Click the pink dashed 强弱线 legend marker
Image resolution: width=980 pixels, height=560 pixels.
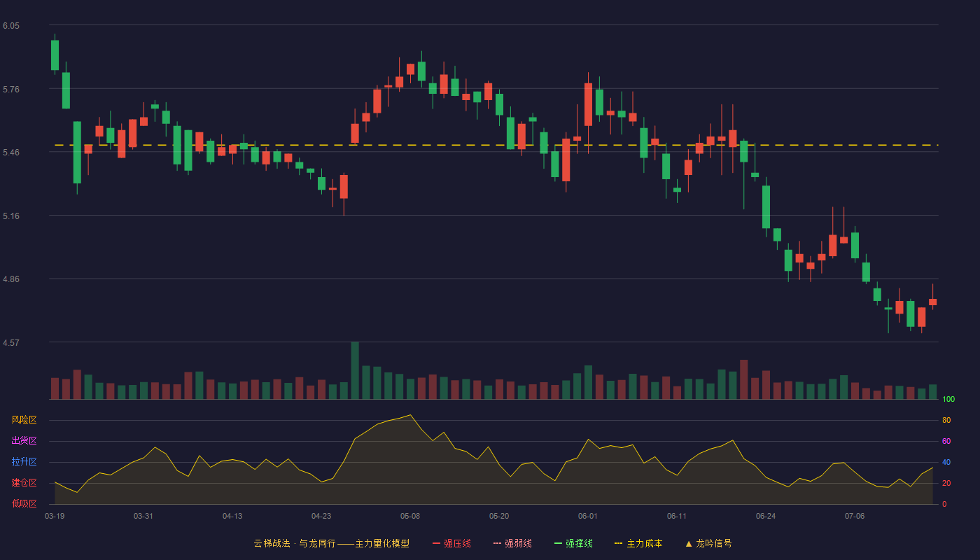497,543
